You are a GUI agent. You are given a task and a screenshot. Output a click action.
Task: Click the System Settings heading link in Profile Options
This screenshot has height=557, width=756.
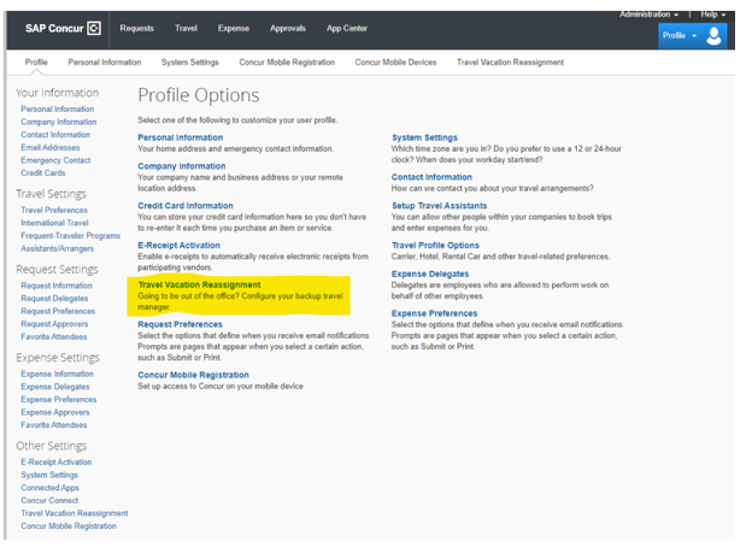click(x=424, y=138)
